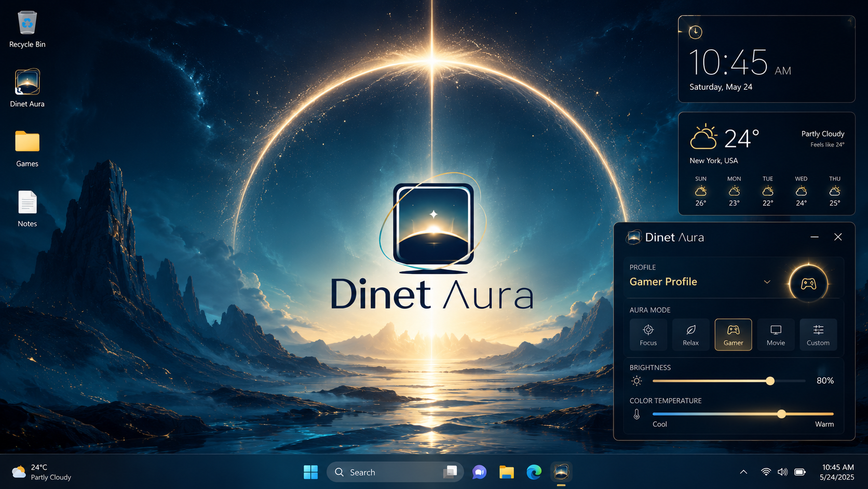Launch Microsoft Edge from taskbar
The height and width of the screenshot is (489, 868).
(x=534, y=472)
